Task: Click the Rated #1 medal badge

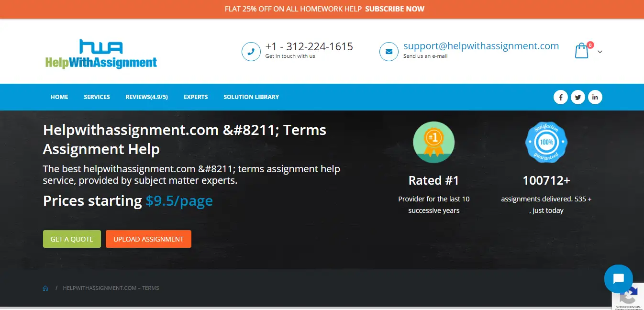Action: click(x=433, y=142)
